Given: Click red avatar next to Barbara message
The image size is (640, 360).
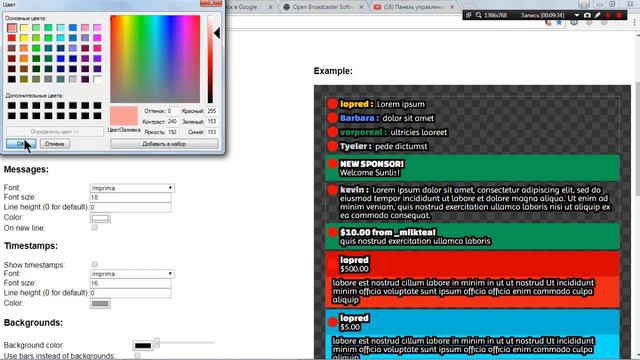Looking at the screenshot, I should pos(333,118).
